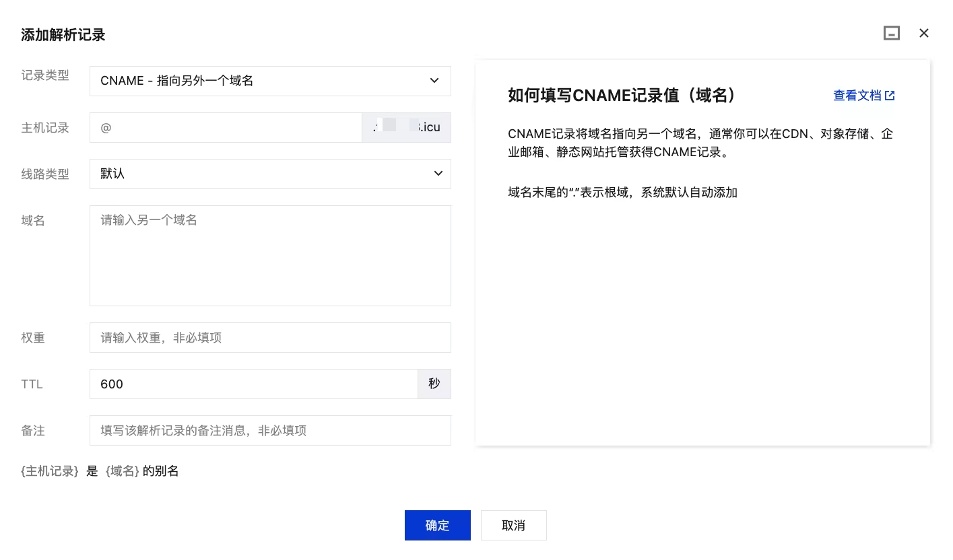The height and width of the screenshot is (560, 953).
Task: Click the .icu domain suffix label
Action: pos(430,127)
